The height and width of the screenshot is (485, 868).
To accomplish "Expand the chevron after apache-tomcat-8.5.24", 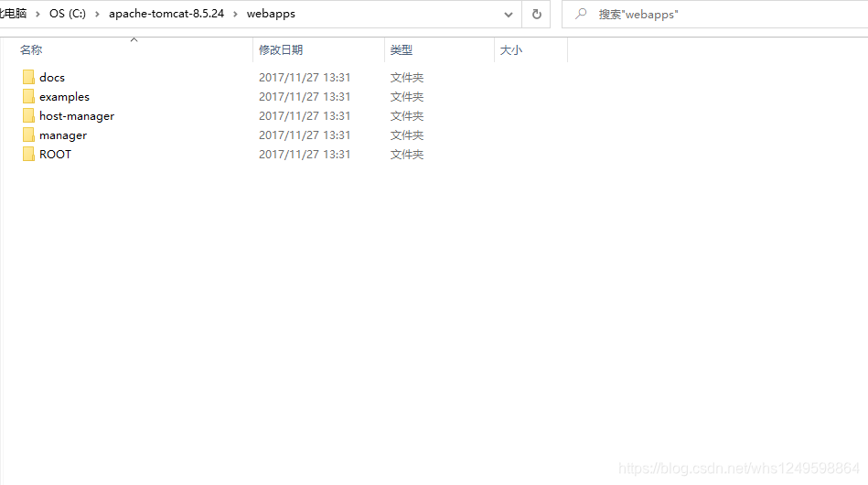I will point(235,14).
